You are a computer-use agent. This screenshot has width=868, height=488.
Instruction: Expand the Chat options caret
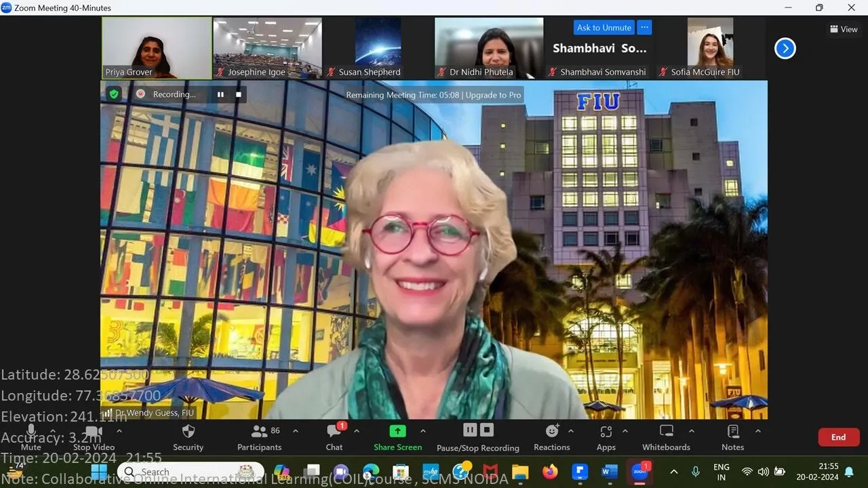[x=356, y=431]
